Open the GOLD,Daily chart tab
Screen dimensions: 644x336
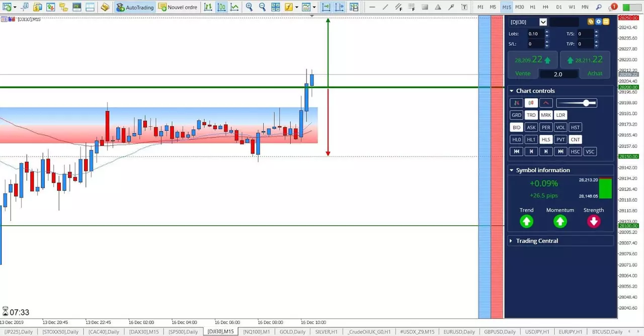[x=292, y=332]
